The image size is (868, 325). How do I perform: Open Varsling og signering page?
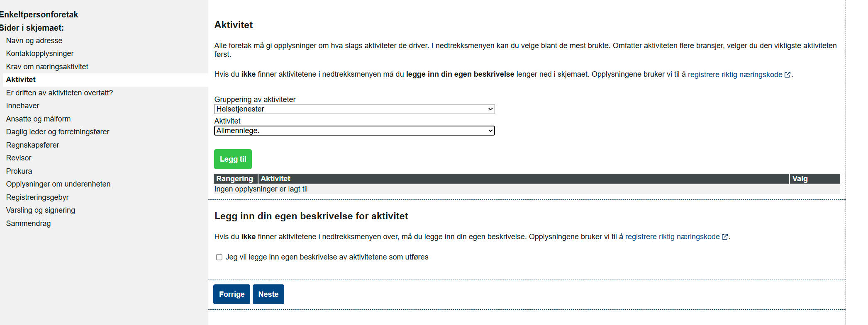click(x=41, y=210)
